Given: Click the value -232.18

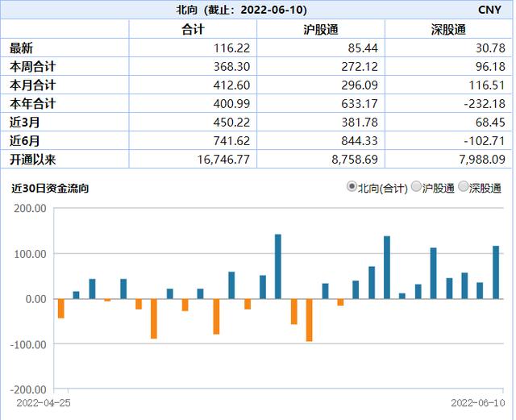Looking at the screenshot, I should coord(485,104).
